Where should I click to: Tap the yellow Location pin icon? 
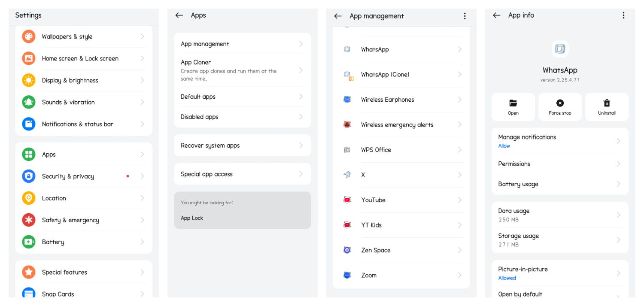click(29, 198)
